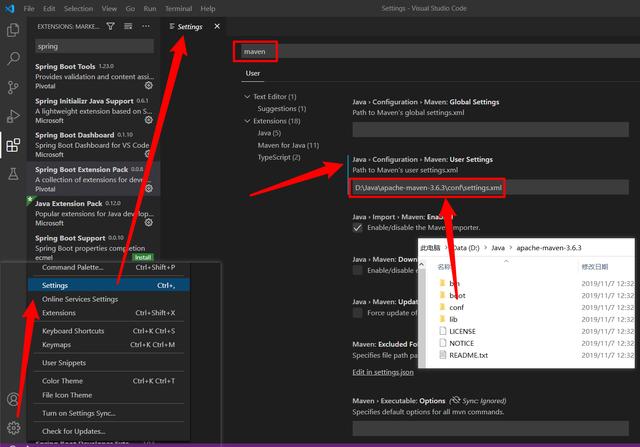The width and height of the screenshot is (640, 447).
Task: Open the Source Control view
Action: 13,87
